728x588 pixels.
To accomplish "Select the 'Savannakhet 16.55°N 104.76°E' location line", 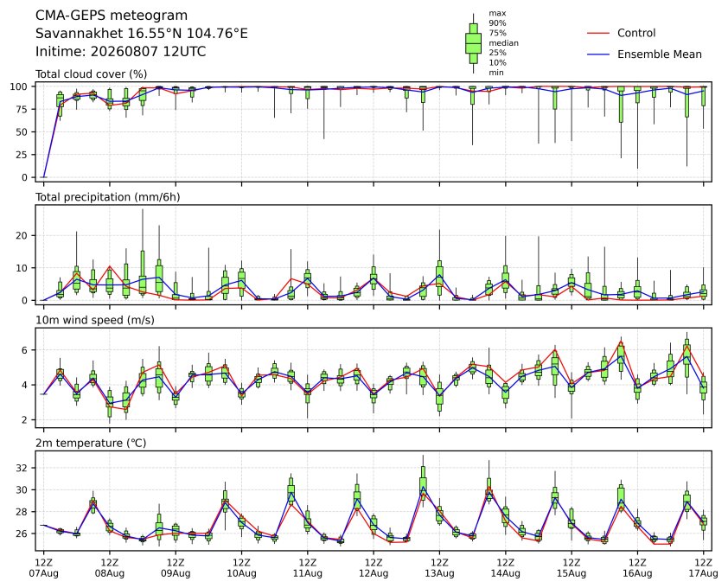I will [142, 34].
